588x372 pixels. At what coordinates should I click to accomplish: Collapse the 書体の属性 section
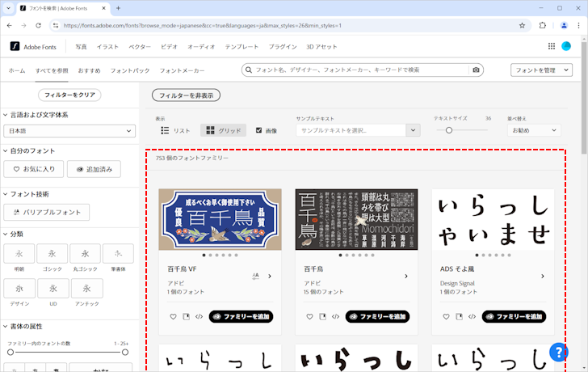click(5, 326)
